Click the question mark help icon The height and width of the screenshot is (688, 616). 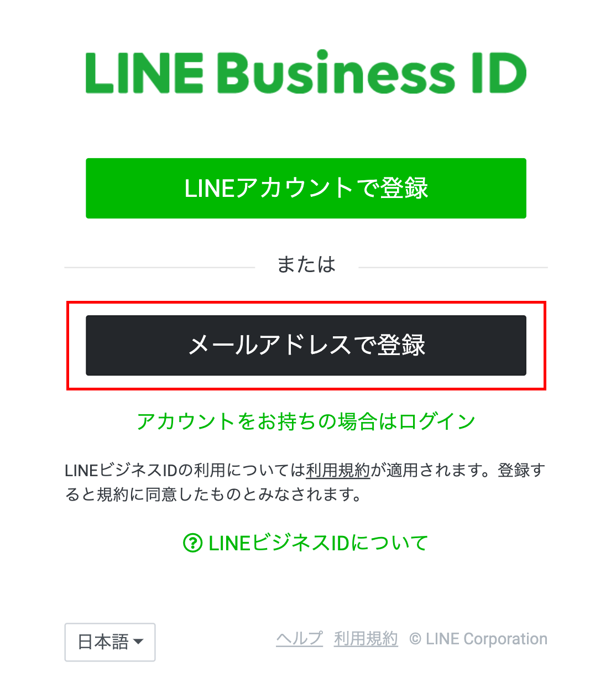(x=192, y=543)
